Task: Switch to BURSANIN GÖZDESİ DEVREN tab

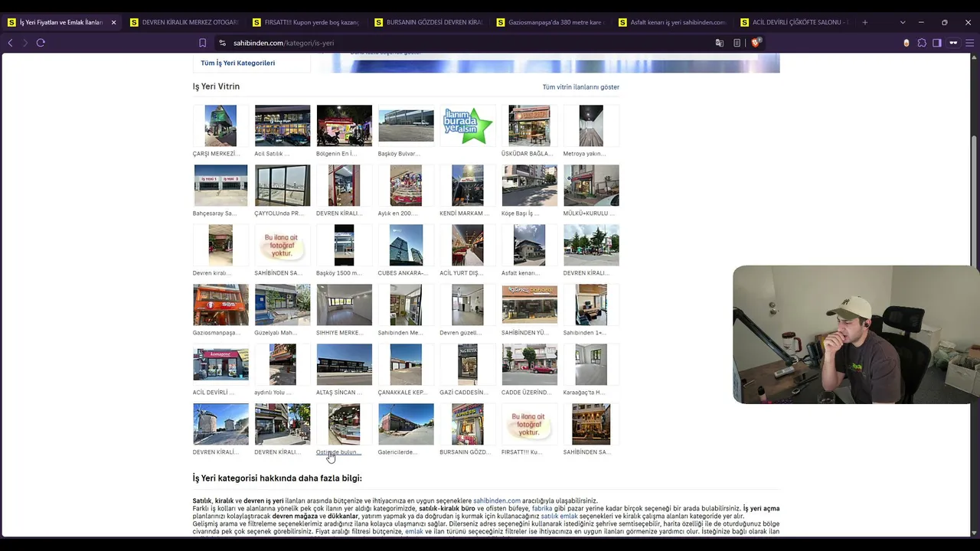Action: 429,22
